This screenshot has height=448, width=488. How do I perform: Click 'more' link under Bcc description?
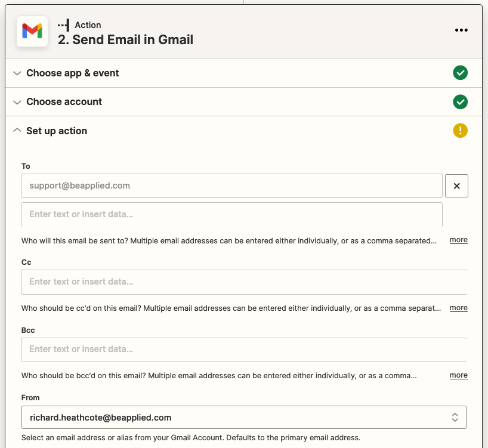(x=458, y=375)
